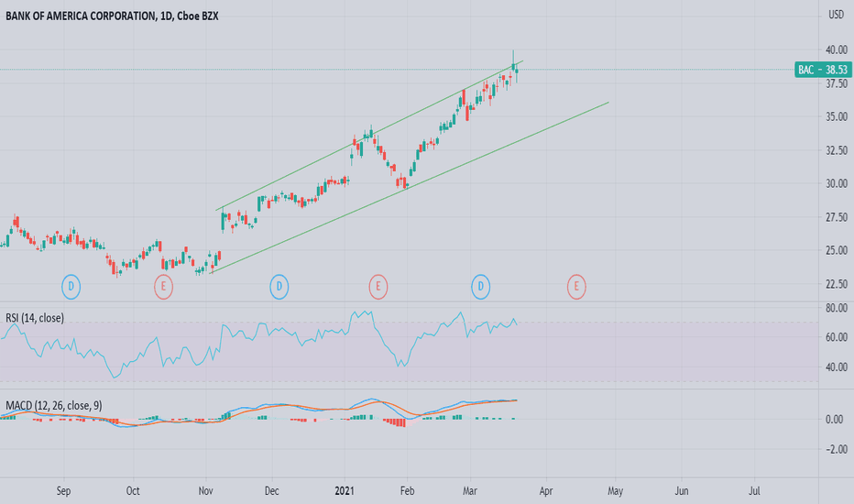This screenshot has width=854, height=504.
Task: Click the 60.00 RSI scale label
Action: pos(837,337)
